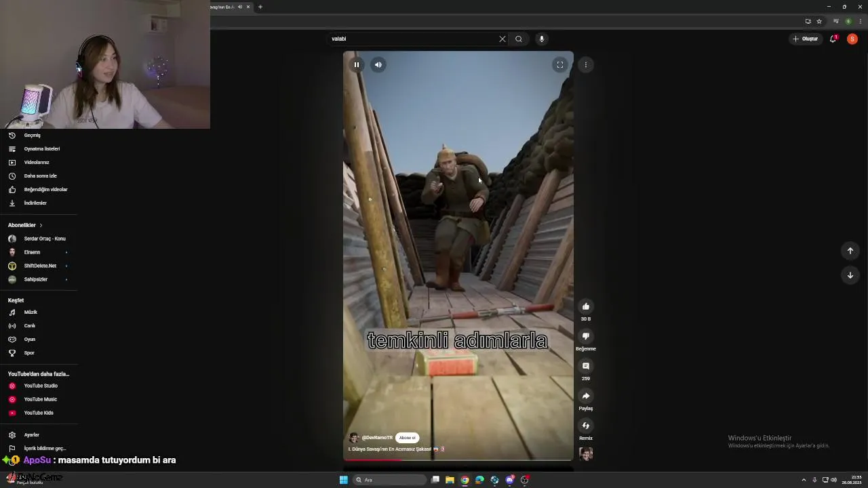Image resolution: width=868 pixels, height=488 pixels.
Task: Open the account avatar menu
Action: point(852,39)
